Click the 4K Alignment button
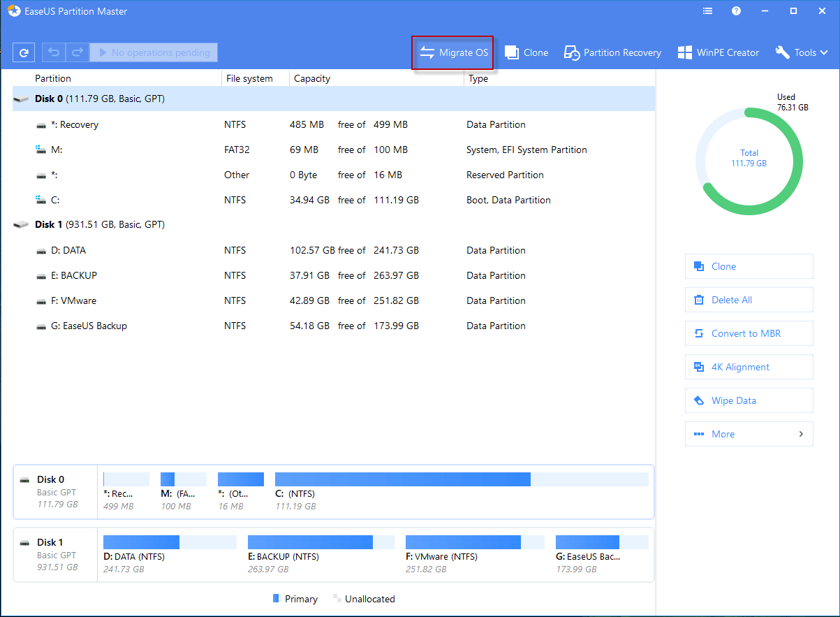Image resolution: width=840 pixels, height=617 pixels. pyautogui.click(x=749, y=367)
